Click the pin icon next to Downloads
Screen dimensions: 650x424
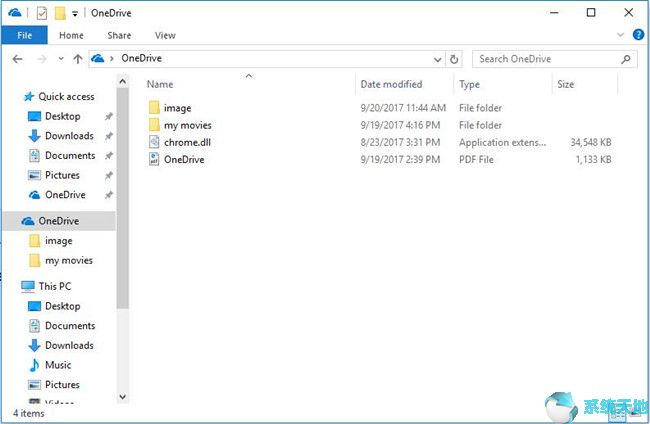(109, 136)
